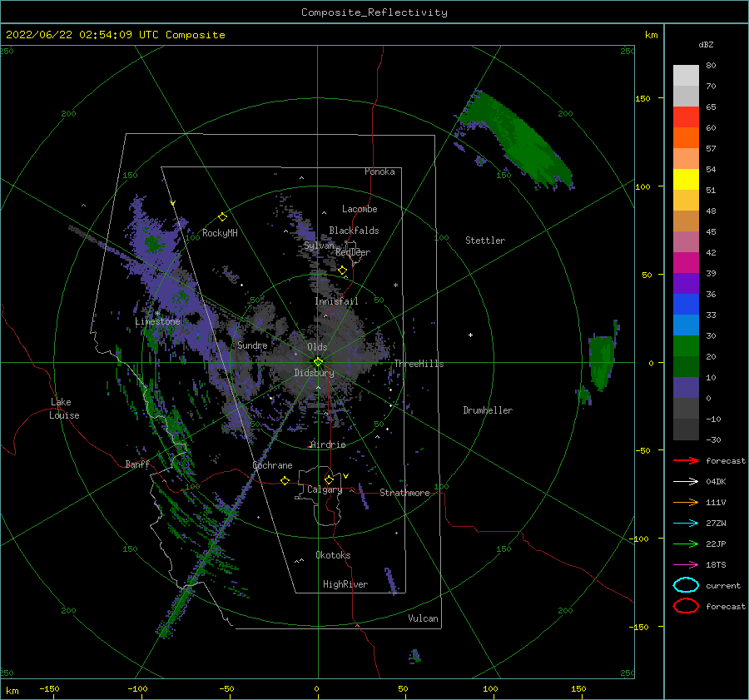Click the dBZ legend heading
The image size is (749, 700).
pos(706,44)
